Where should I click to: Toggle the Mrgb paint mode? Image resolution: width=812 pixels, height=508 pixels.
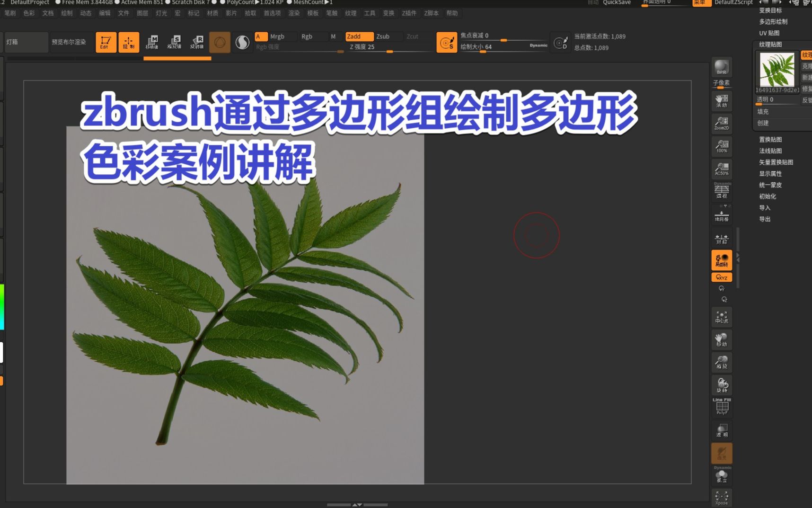277,36
